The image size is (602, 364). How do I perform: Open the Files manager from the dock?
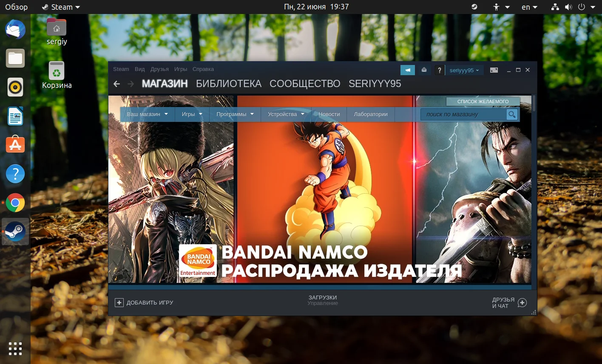[15, 58]
